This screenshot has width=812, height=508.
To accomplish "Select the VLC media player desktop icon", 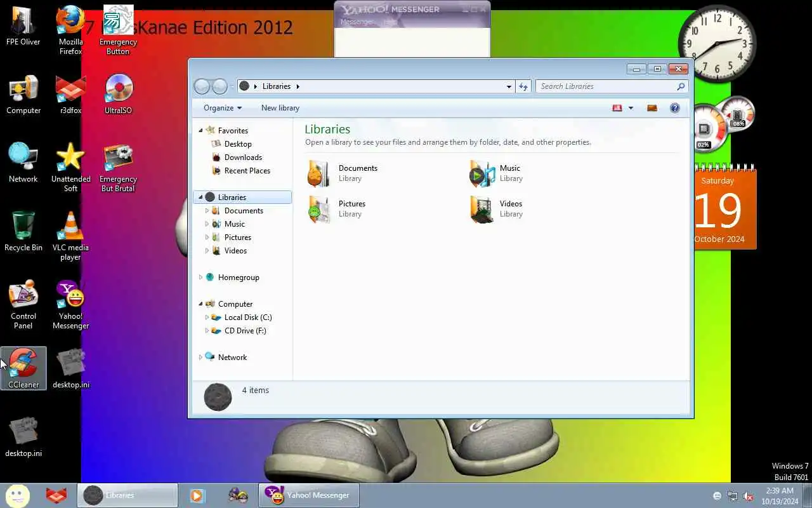I will [70, 236].
